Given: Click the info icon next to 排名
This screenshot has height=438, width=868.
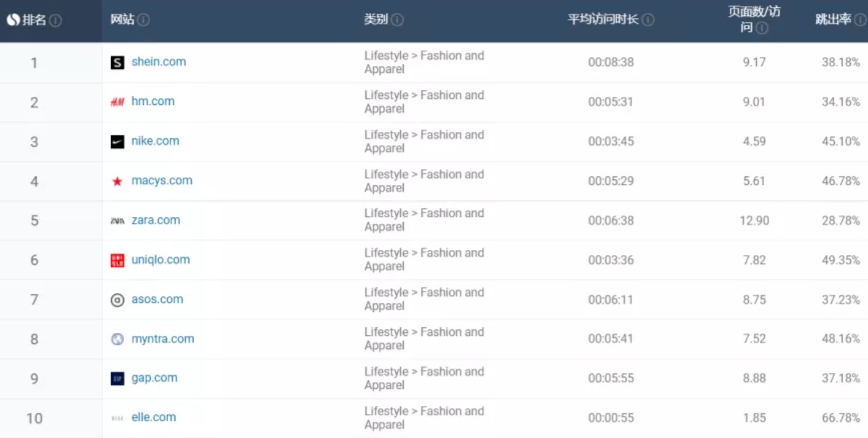Looking at the screenshot, I should point(55,20).
